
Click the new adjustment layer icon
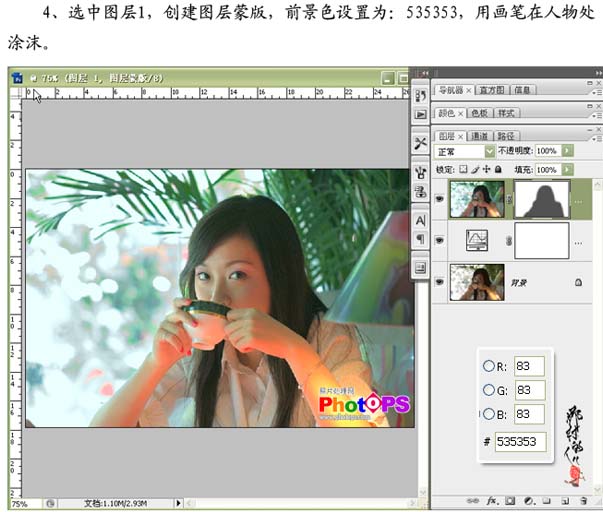(527, 499)
